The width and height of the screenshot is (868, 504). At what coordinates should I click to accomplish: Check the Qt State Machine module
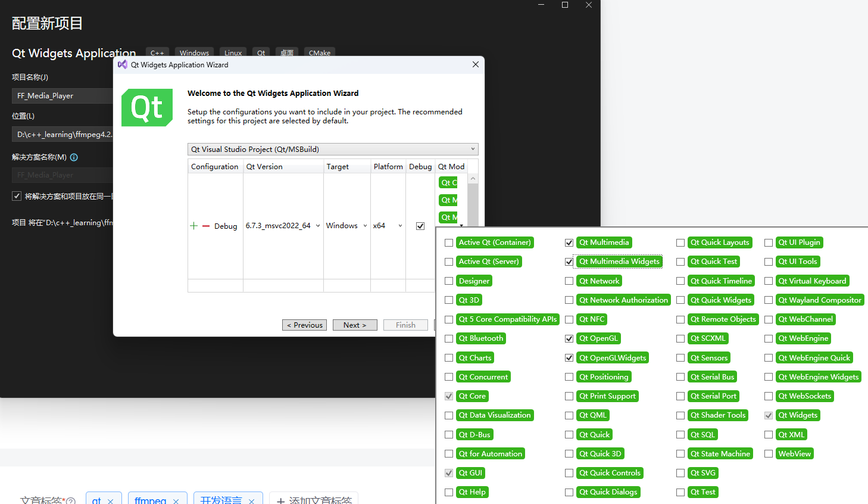click(x=680, y=454)
